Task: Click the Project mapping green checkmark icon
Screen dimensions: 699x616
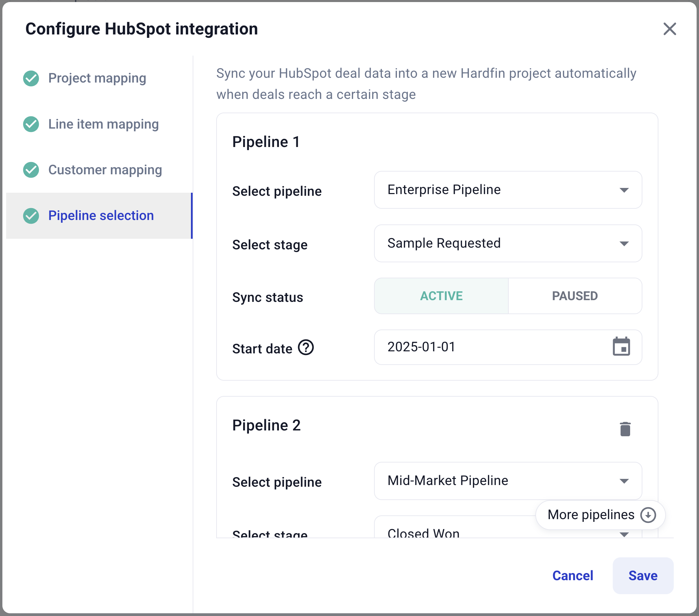Action: coord(31,78)
